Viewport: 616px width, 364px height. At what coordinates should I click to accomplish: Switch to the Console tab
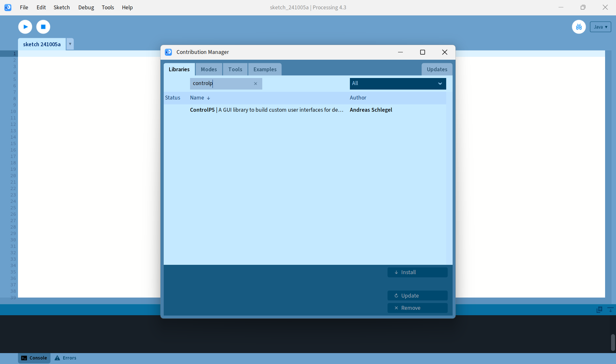click(34, 358)
